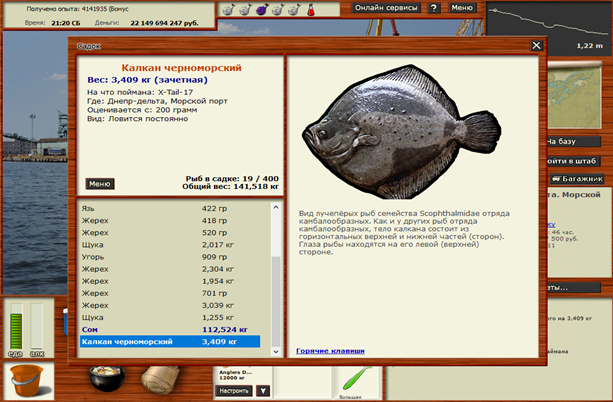
Task: Click the 'Вес: 3,409 кг (зачетная)' text
Action: point(147,80)
